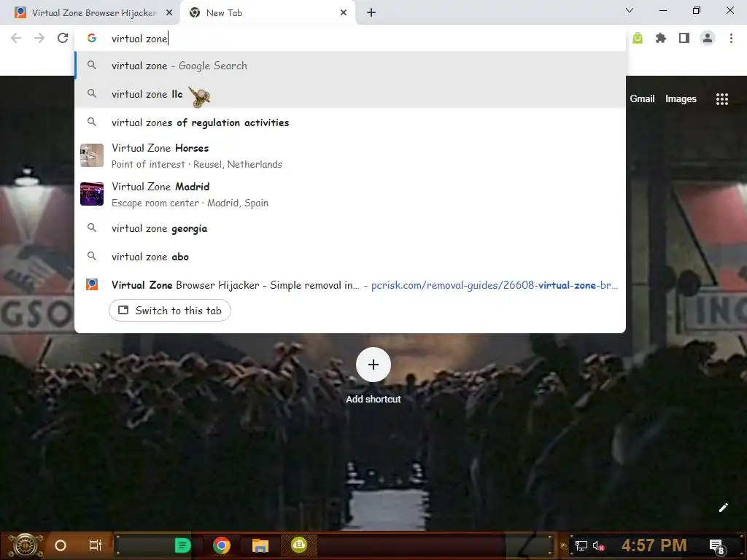Click the address bar with 'virtual zone'
Screen dimensions: 747x560
click(x=349, y=39)
